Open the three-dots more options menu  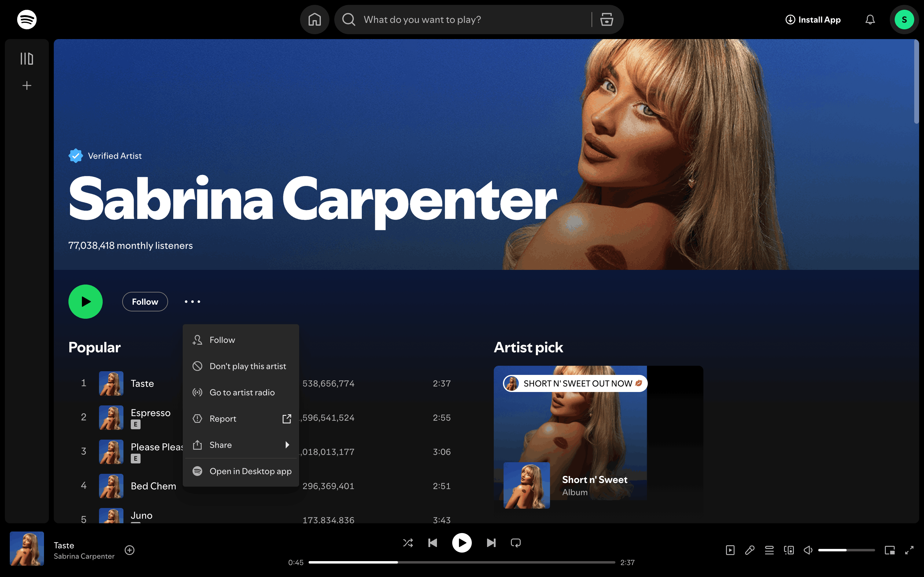coord(193,302)
